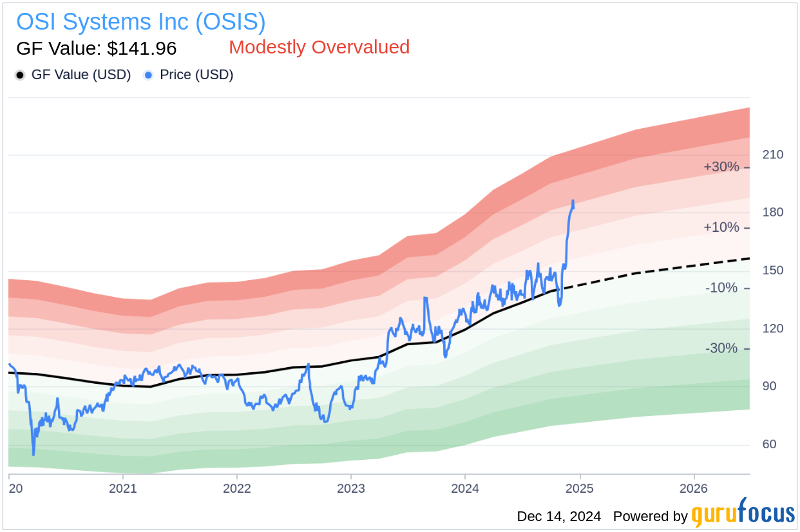Image resolution: width=800 pixels, height=532 pixels.
Task: Click the peak of the blue price line
Action: pos(572,202)
